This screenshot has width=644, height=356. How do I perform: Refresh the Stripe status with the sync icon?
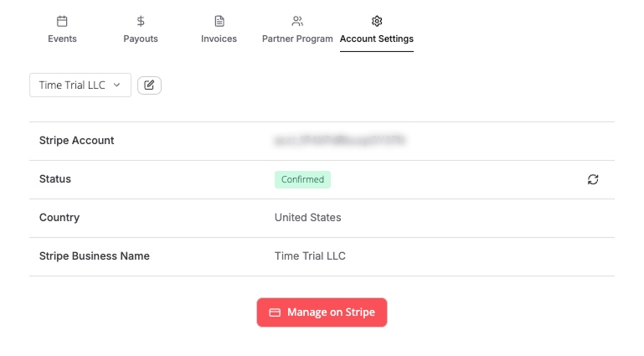click(593, 179)
